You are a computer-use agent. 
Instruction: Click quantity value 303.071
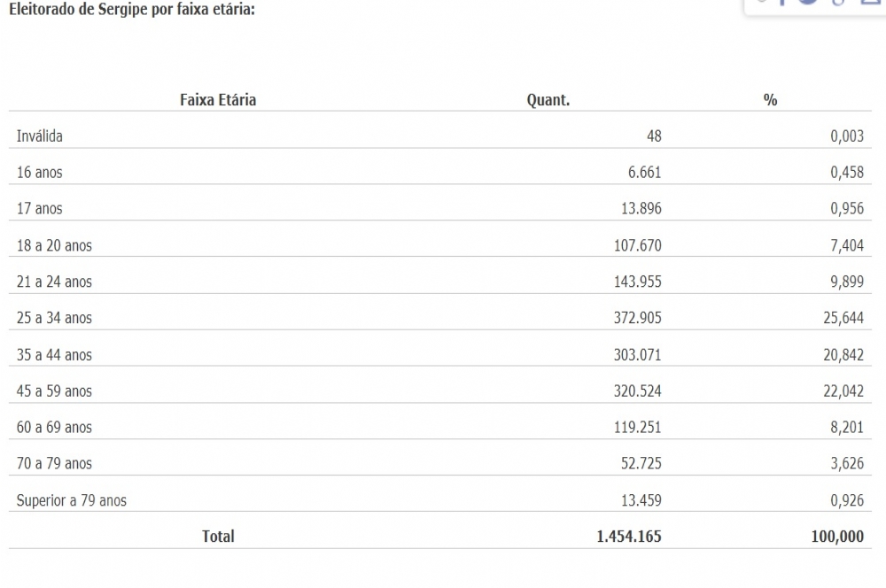pos(637,354)
